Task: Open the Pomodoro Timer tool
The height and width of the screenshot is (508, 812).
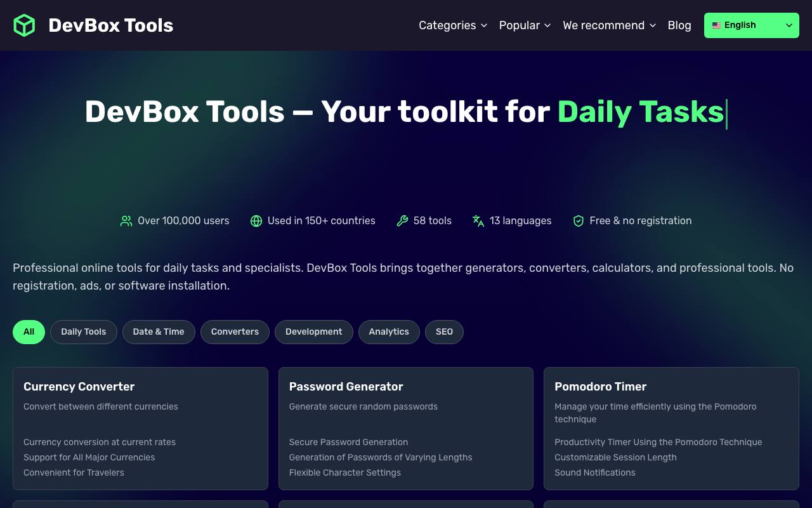Action: [671, 429]
